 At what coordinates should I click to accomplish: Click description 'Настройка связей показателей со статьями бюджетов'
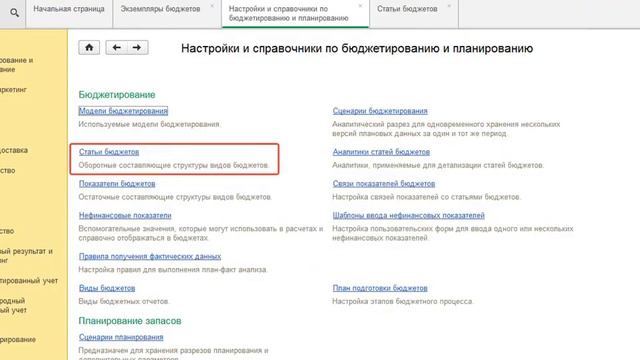tap(427, 197)
